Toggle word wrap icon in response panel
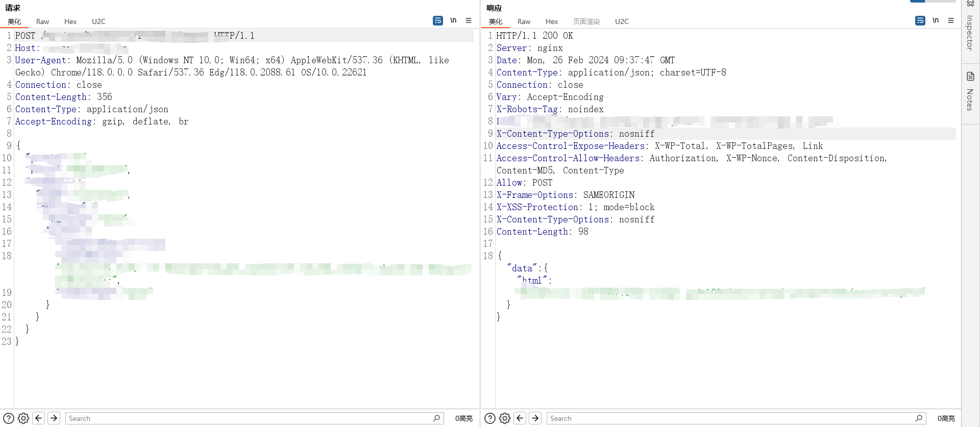980x427 pixels. (920, 20)
